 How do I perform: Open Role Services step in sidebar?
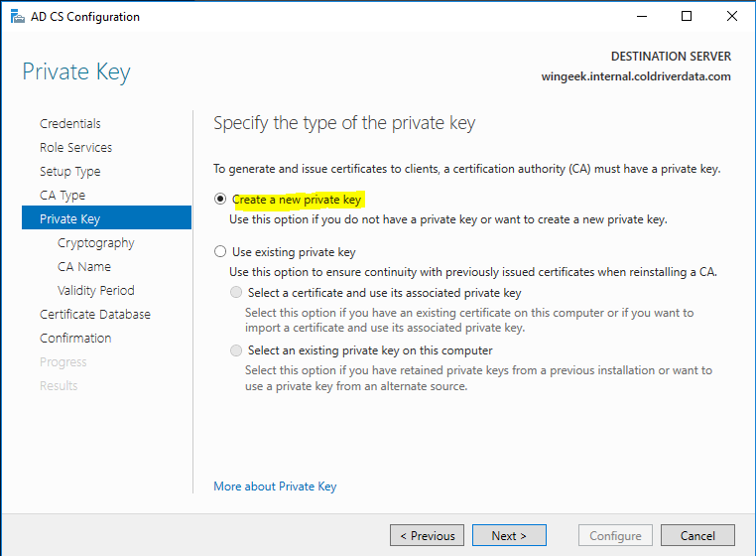[x=75, y=148]
